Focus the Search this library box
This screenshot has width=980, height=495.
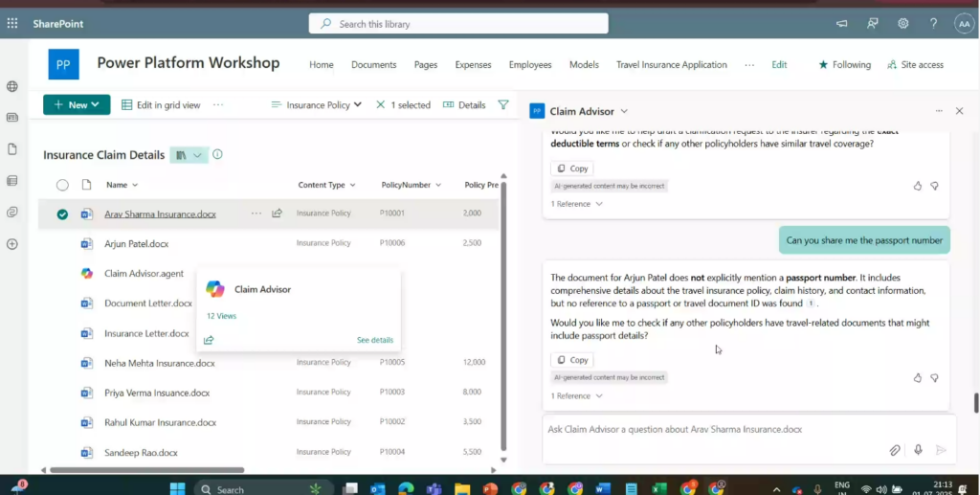coord(458,24)
